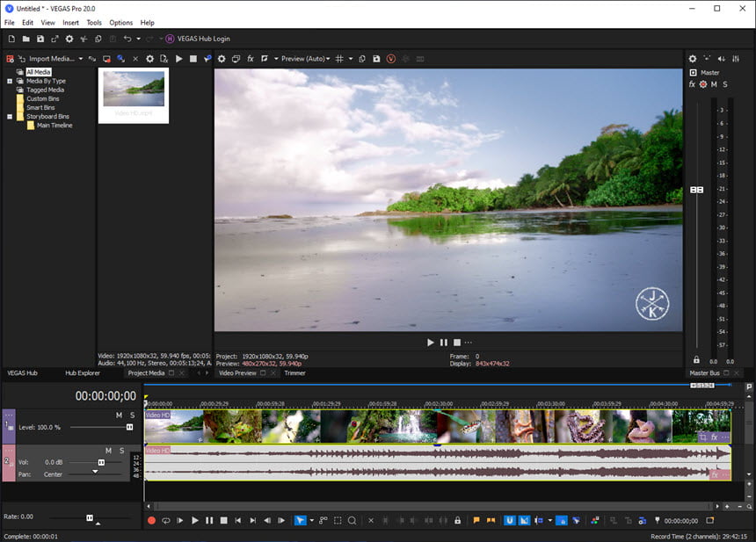This screenshot has height=542, width=756.
Task: Adjust the Master volume fader
Action: [x=697, y=190]
